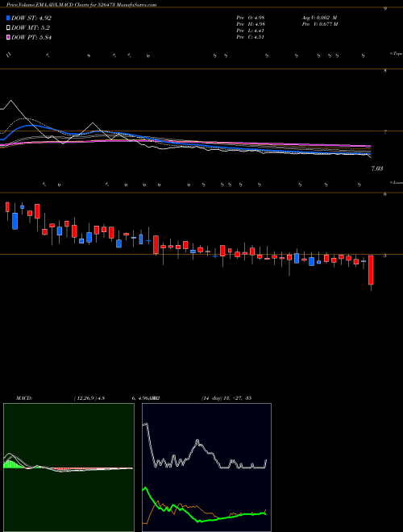Click the Y-axis label 7 on right

coord(385,132)
